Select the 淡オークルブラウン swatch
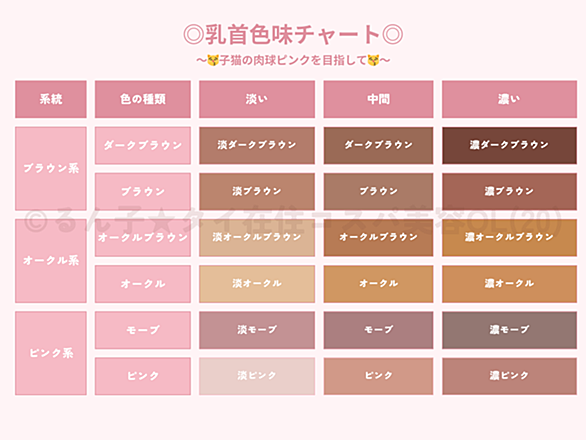Viewport: 586px width, 440px height. [257, 237]
